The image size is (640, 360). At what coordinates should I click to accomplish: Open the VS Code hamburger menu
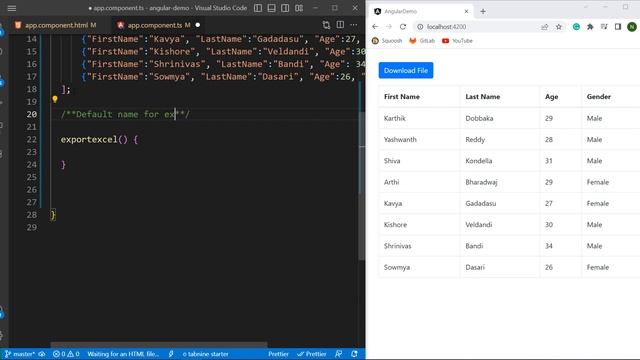coord(12,8)
